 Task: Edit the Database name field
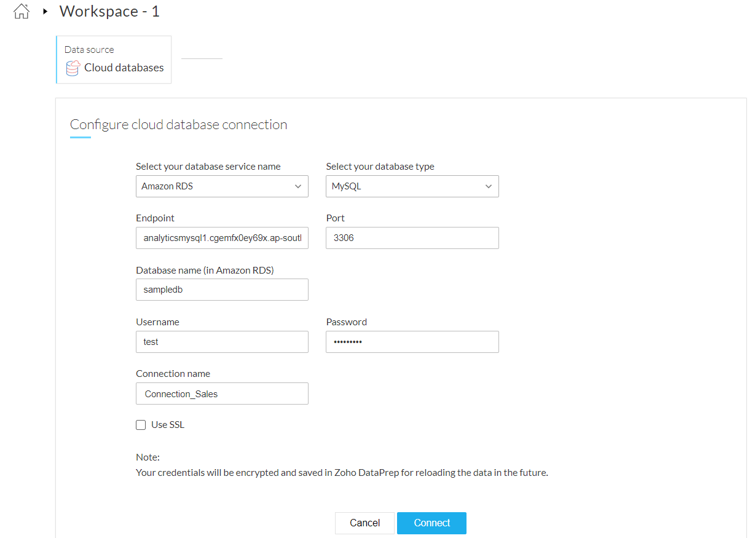pyautogui.click(x=222, y=290)
